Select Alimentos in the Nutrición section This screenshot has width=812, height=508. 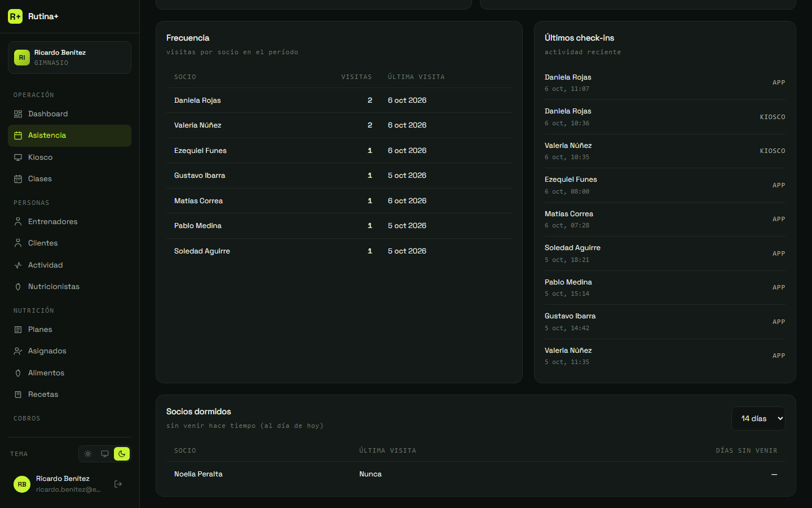coord(69,373)
